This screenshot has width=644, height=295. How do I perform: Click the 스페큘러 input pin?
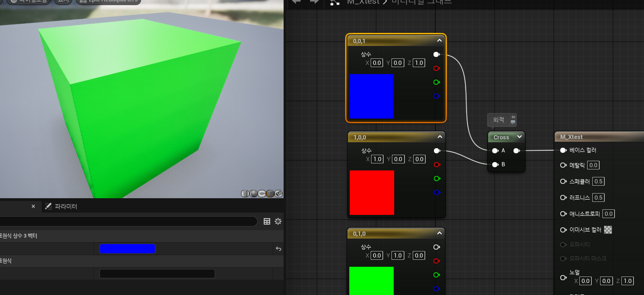563,182
